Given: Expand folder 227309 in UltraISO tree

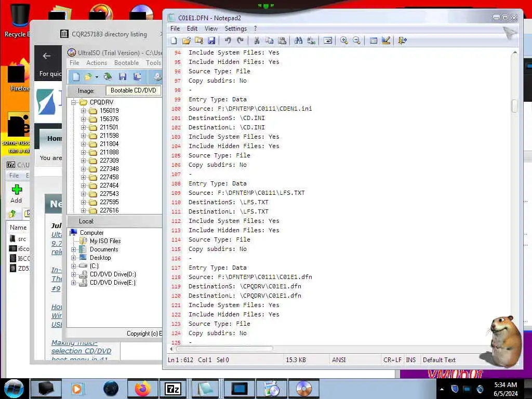Looking at the screenshot, I should [84, 161].
